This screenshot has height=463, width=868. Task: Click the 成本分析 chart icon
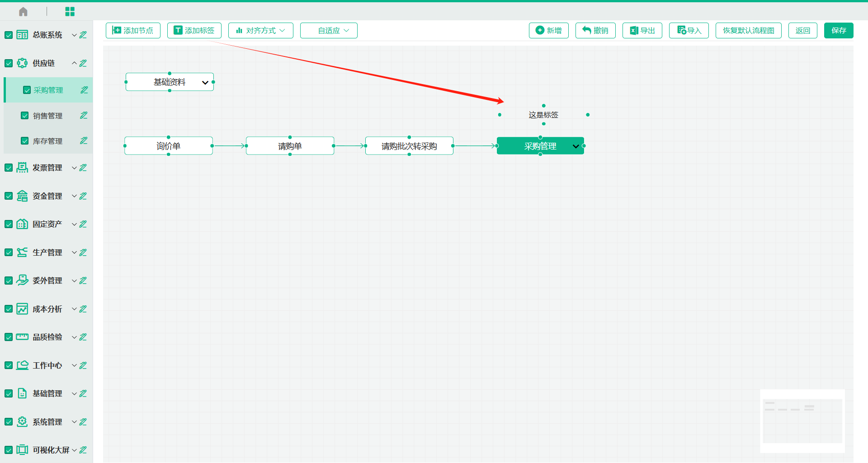click(x=22, y=309)
